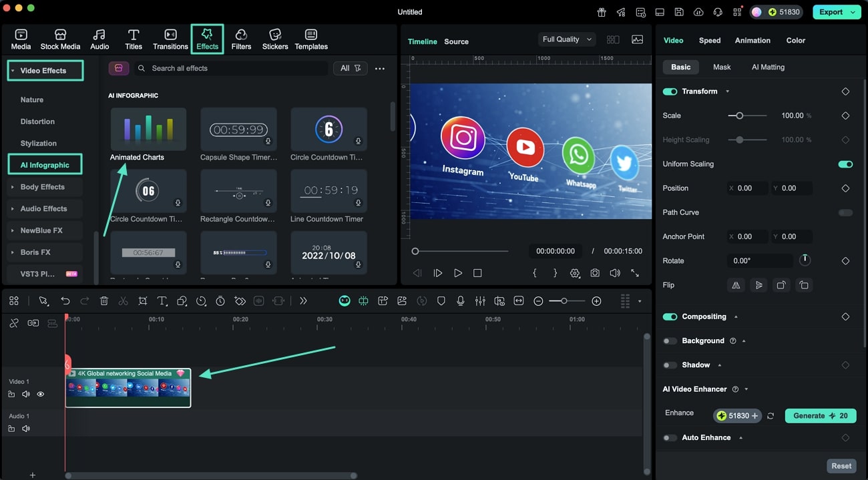The height and width of the screenshot is (480, 868).
Task: Toggle the Uniform Scaling switch
Action: tap(845, 164)
